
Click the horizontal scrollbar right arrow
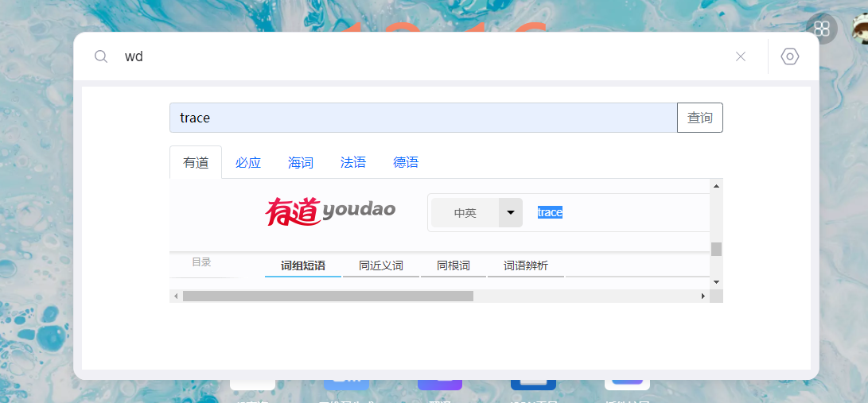click(x=703, y=296)
